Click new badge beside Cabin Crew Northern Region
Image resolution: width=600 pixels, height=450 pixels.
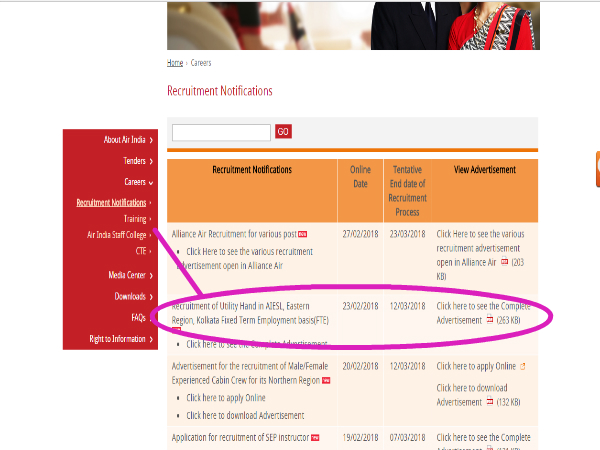(326, 380)
